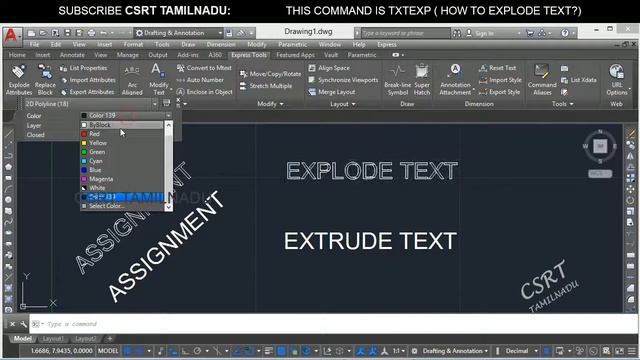
Task: Open the Dimension menu
Action: [221, 44]
